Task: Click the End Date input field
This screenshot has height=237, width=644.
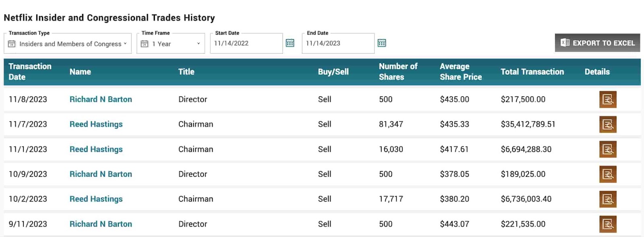Action: (337, 43)
